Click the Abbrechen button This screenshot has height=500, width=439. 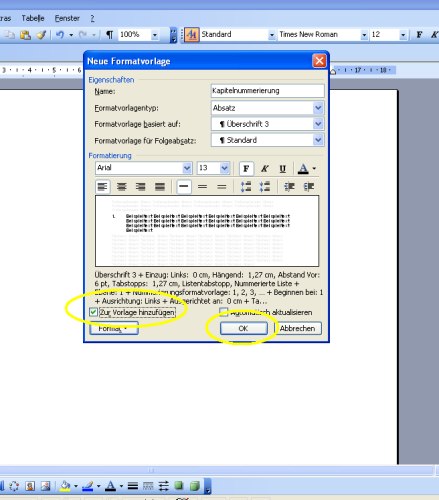tap(297, 328)
